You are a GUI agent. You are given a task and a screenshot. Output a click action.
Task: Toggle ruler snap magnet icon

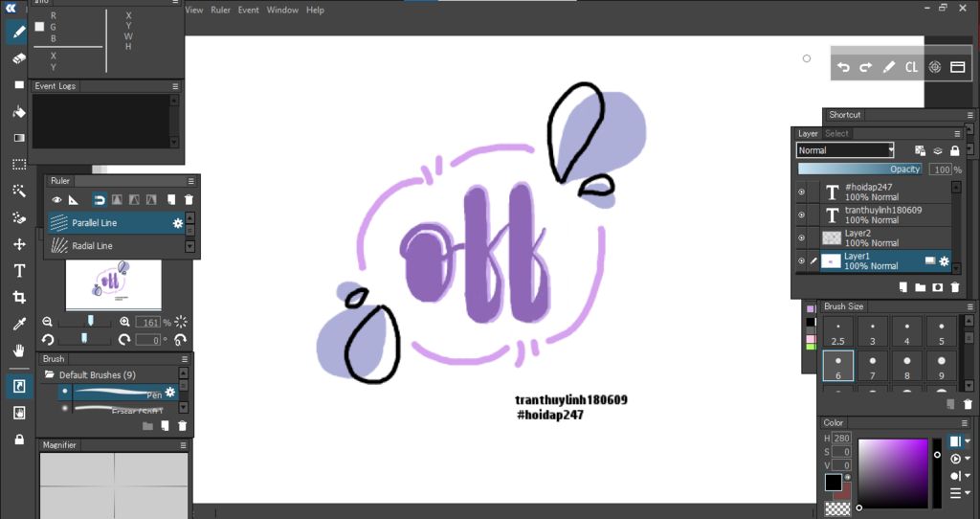99,200
